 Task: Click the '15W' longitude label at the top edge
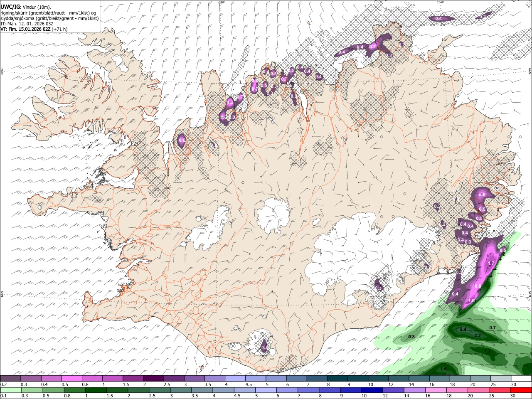pyautogui.click(x=440, y=2)
